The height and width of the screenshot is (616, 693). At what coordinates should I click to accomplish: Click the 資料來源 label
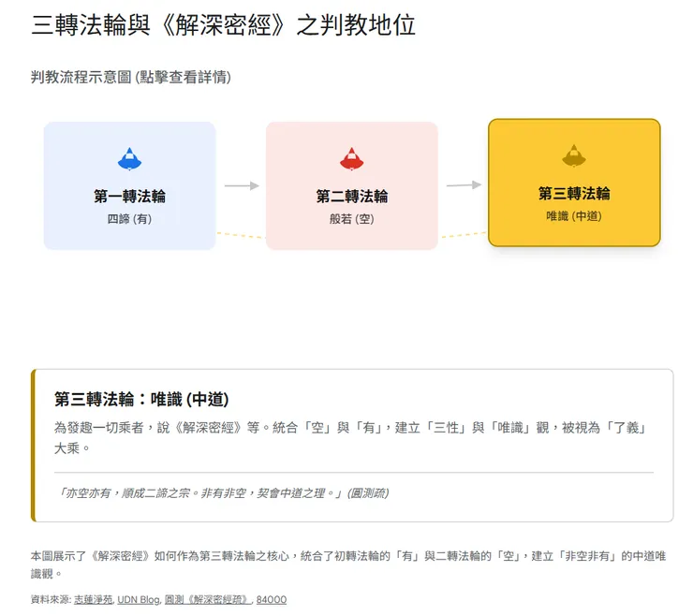click(51, 600)
